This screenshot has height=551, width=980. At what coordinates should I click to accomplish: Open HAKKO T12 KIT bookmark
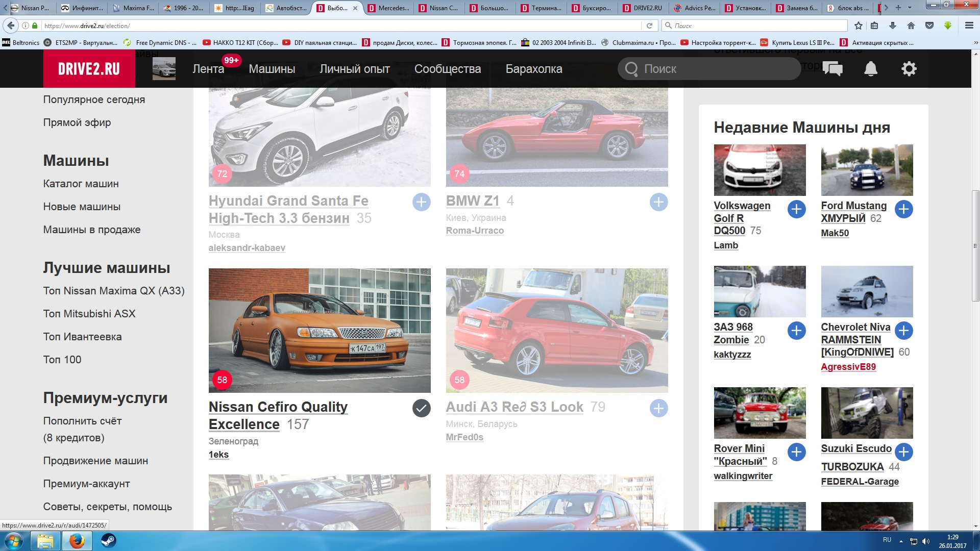click(240, 43)
